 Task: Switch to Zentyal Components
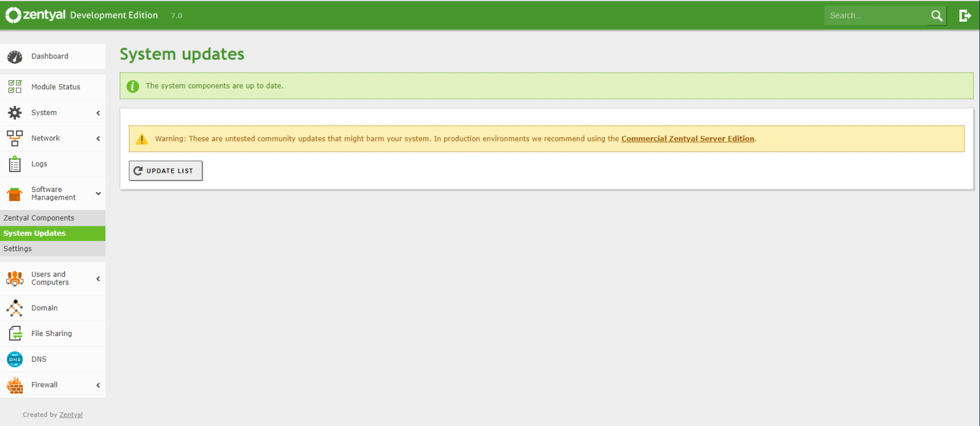coord(38,217)
